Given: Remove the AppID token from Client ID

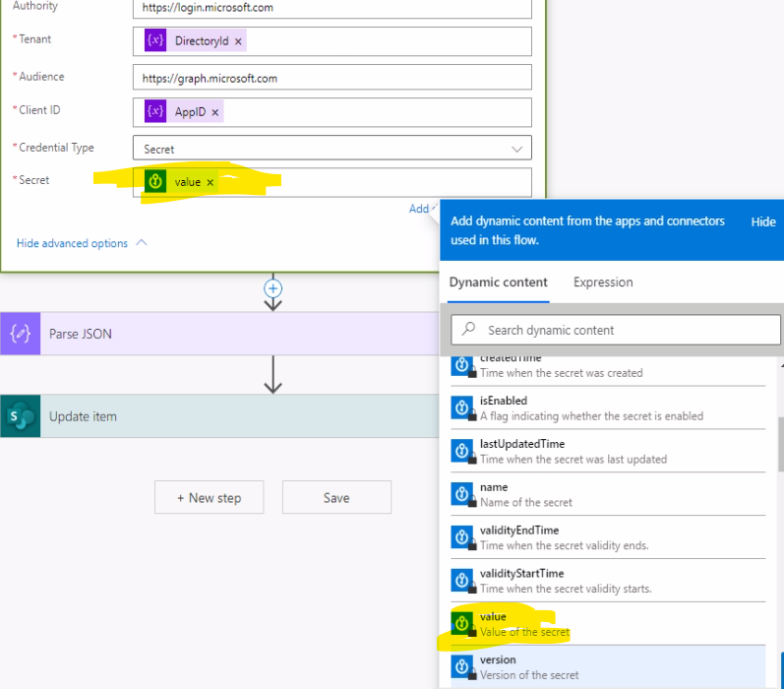Looking at the screenshot, I should 215,112.
